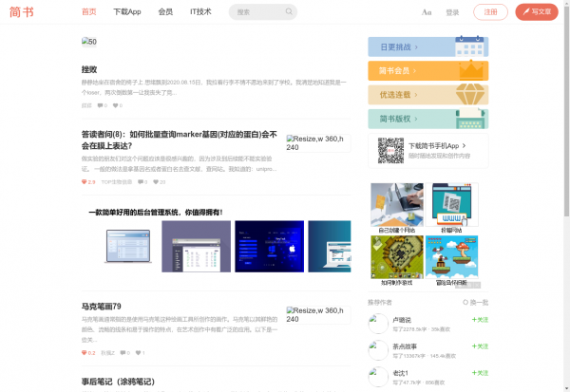Follow the author 卢璐说

[x=480, y=320]
